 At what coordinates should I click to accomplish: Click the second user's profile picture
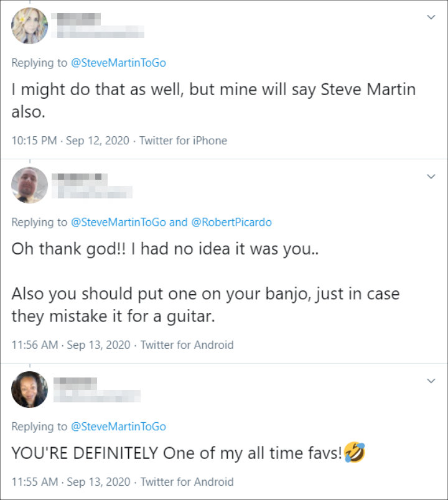28,185
